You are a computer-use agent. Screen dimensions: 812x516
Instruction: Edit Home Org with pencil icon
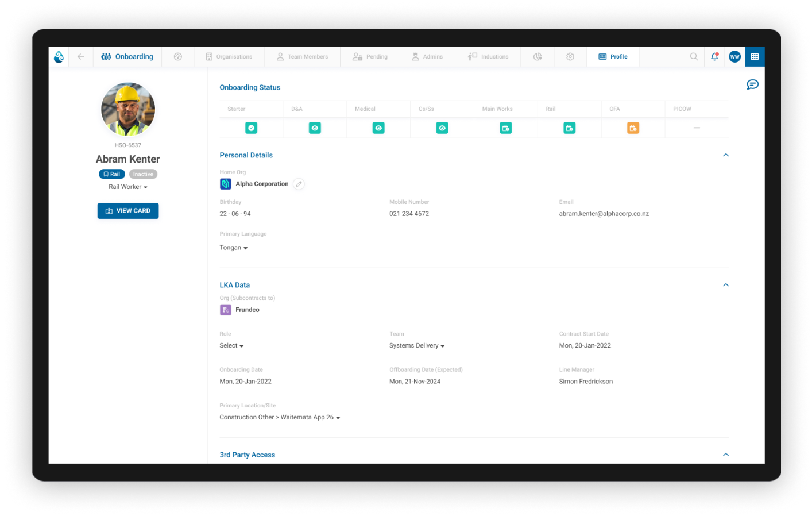click(x=299, y=184)
